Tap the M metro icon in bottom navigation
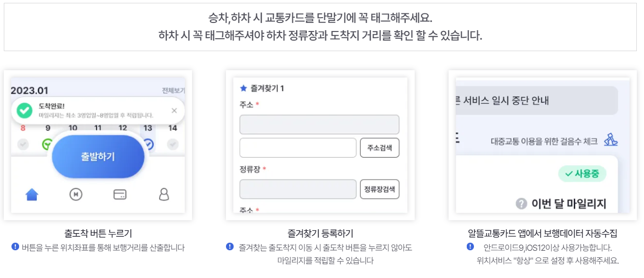 76,194
